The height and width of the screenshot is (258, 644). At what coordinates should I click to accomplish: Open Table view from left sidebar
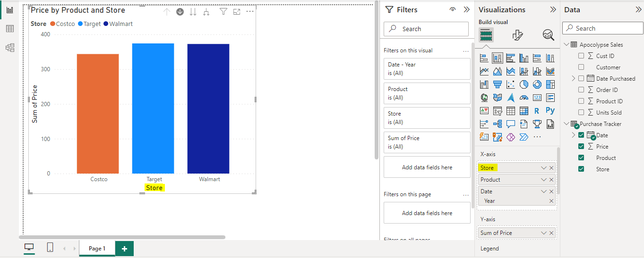[10, 29]
